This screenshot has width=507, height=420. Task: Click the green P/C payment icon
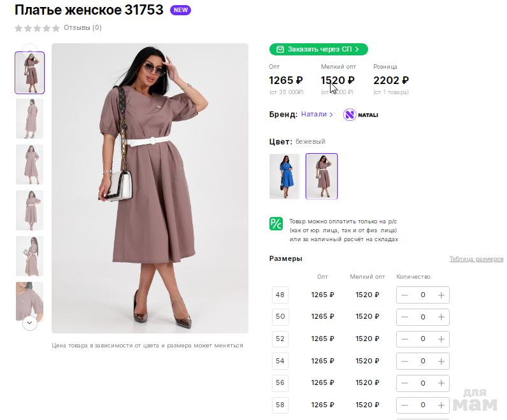[x=276, y=223]
